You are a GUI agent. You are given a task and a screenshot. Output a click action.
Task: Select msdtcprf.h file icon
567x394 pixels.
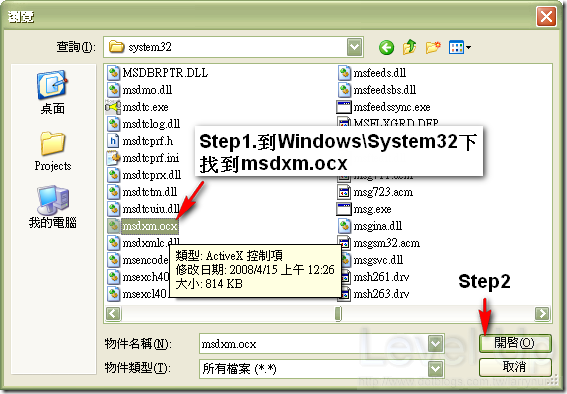tap(114, 141)
